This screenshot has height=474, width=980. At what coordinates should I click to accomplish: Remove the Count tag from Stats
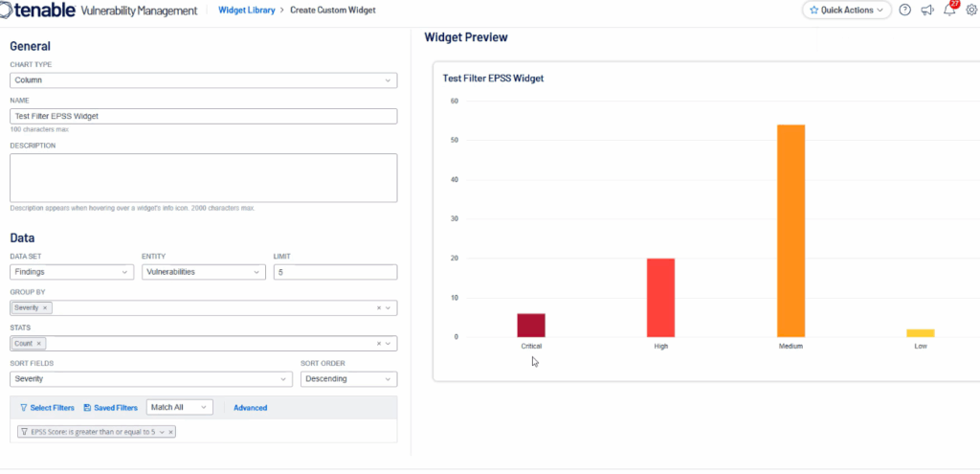point(39,343)
